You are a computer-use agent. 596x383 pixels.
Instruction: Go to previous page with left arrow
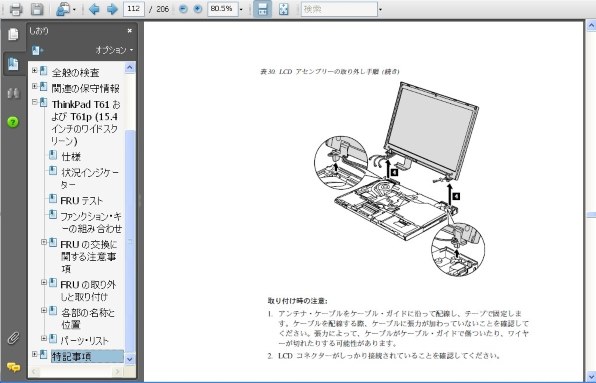(94, 9)
